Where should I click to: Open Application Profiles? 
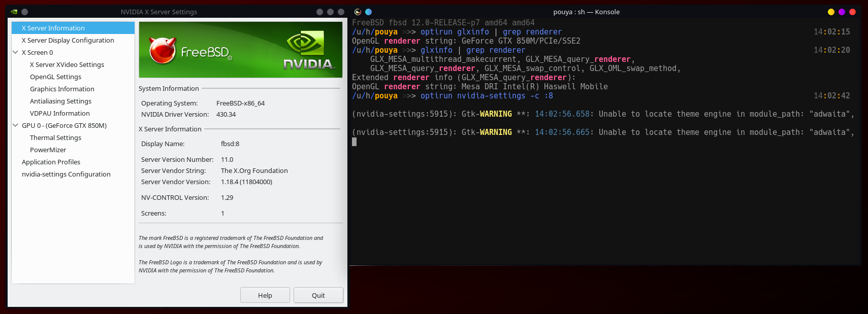pos(51,162)
